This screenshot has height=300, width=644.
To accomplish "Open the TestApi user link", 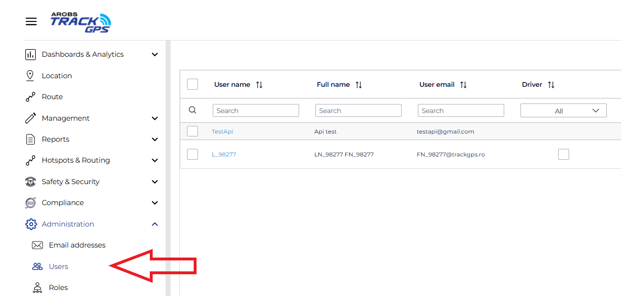I will (222, 132).
